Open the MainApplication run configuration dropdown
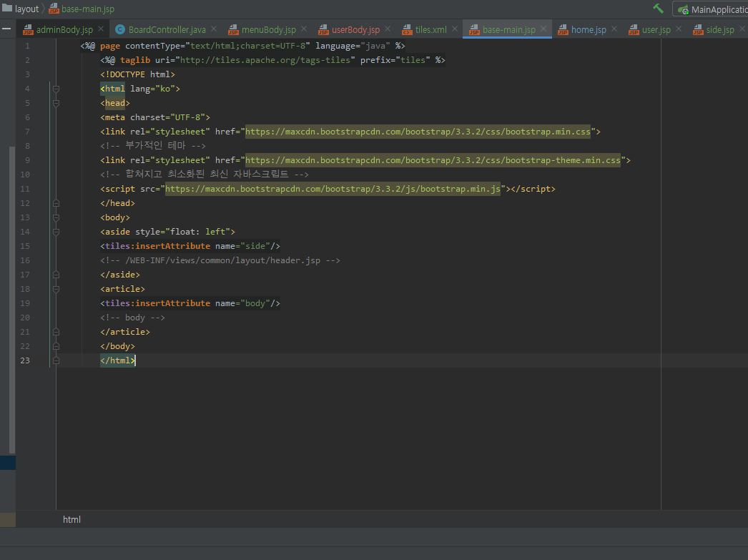The width and height of the screenshot is (748, 560). (x=711, y=9)
